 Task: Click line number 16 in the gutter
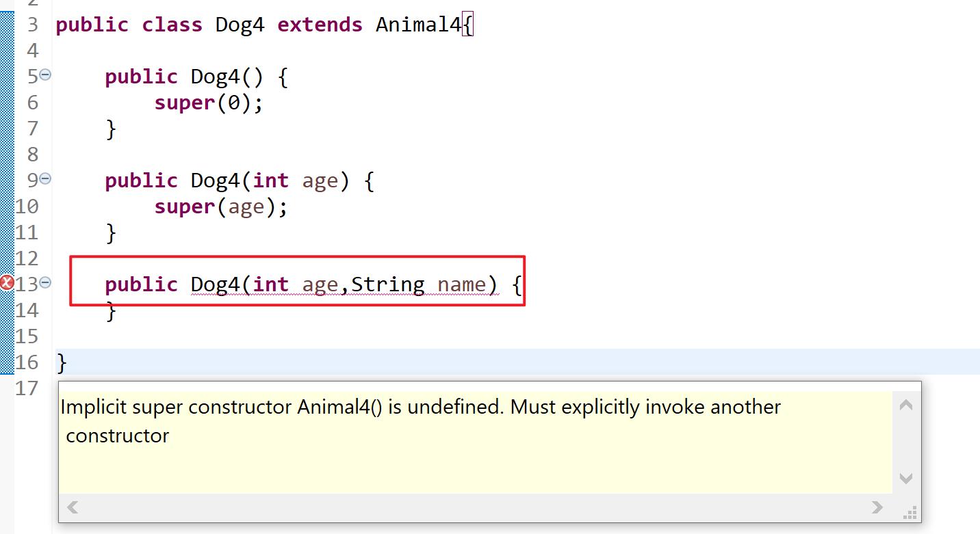pyautogui.click(x=27, y=362)
